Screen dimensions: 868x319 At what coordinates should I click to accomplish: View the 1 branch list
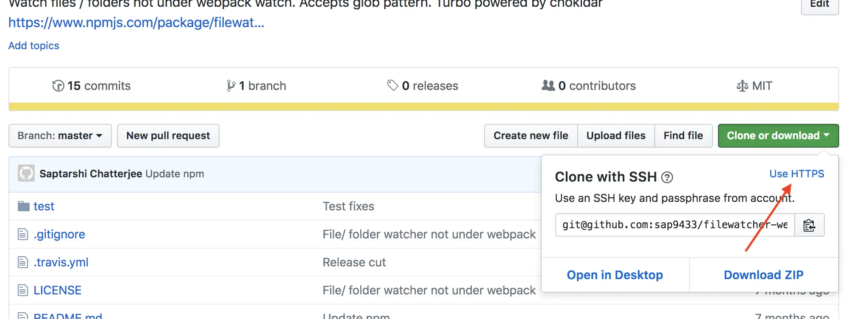256,86
